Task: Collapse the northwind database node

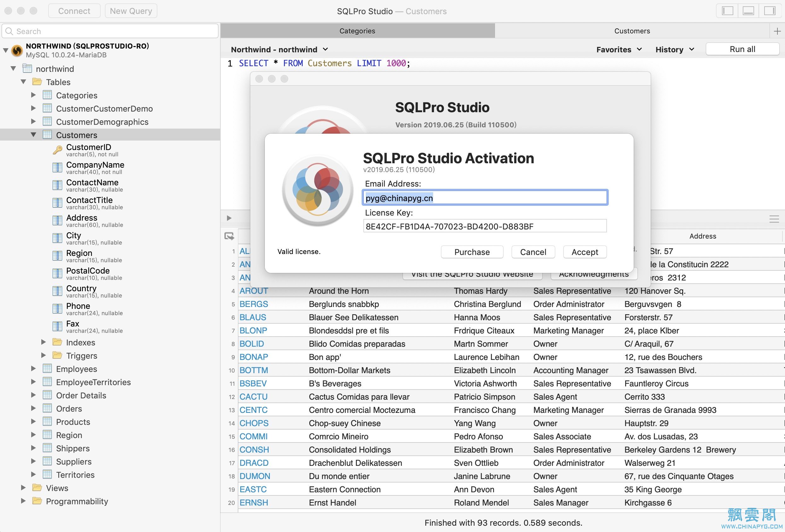Action: click(13, 69)
